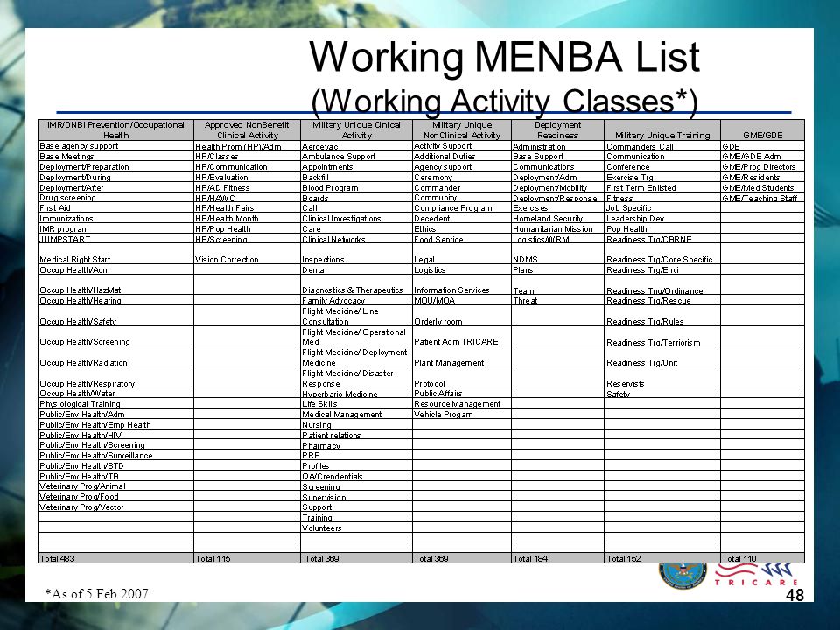This screenshot has height=630, width=840.
Task: Click the 'Military Unique Clinical Activity' column header
Action: point(356,130)
